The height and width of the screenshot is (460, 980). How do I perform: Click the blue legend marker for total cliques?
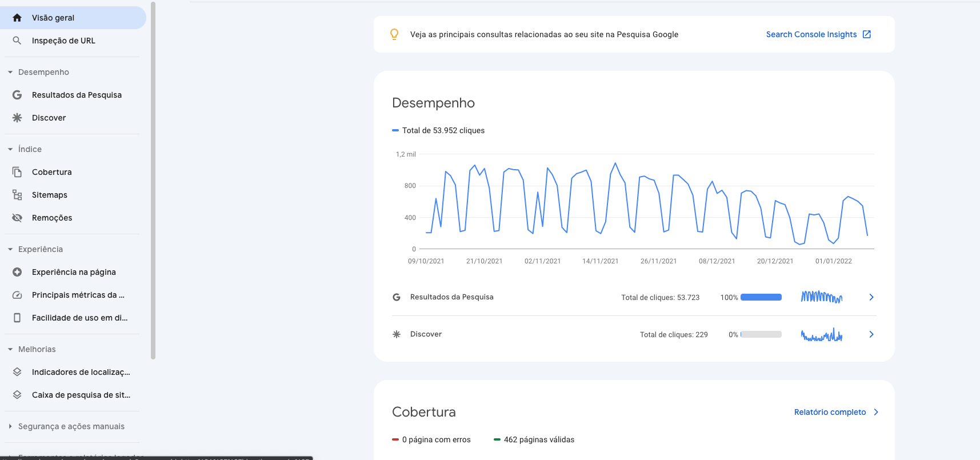(395, 130)
